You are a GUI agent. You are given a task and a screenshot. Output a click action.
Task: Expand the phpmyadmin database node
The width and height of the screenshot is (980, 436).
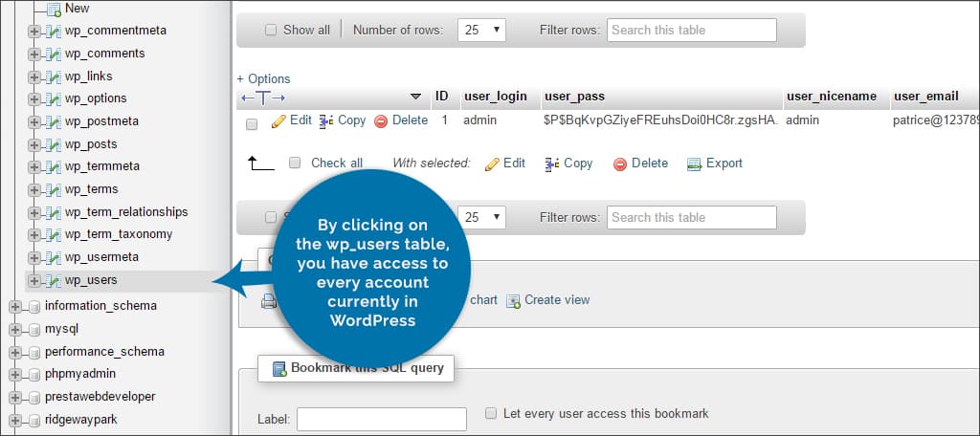pyautogui.click(x=15, y=375)
